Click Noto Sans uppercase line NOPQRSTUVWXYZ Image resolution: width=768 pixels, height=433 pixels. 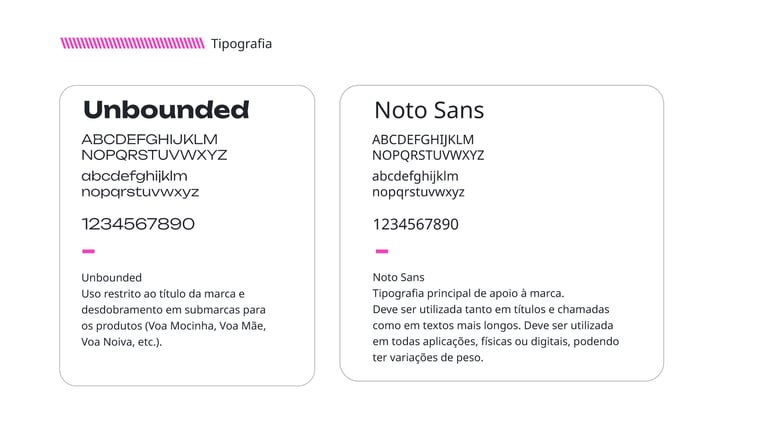(x=428, y=155)
